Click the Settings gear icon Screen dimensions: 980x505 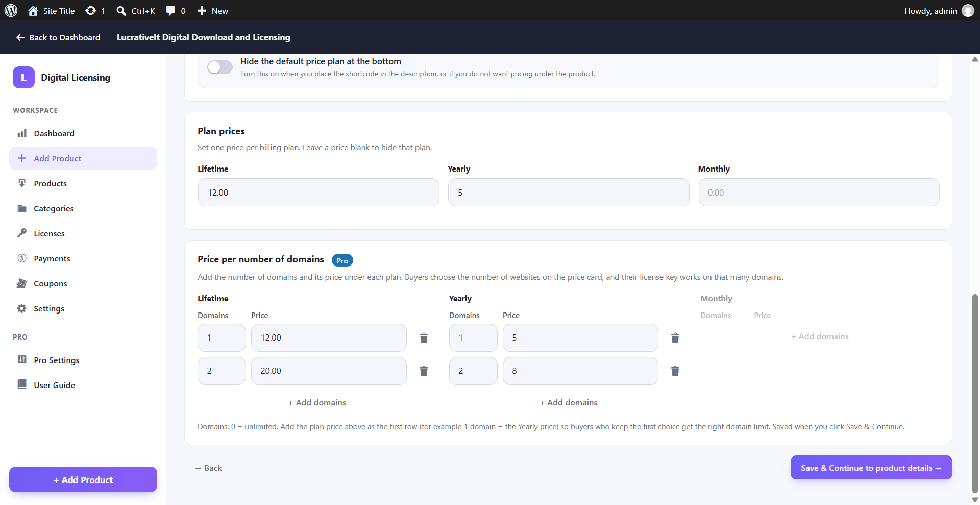point(22,308)
